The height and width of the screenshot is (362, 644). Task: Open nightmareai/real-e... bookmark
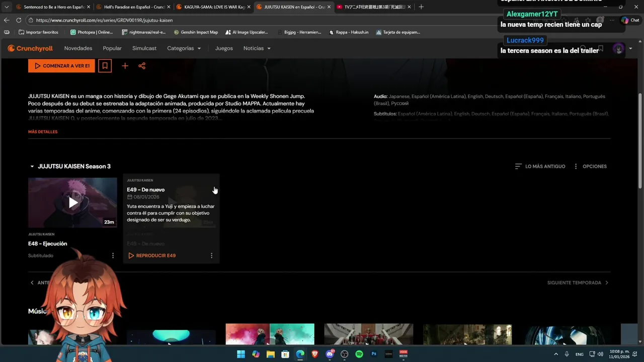pyautogui.click(x=143, y=32)
